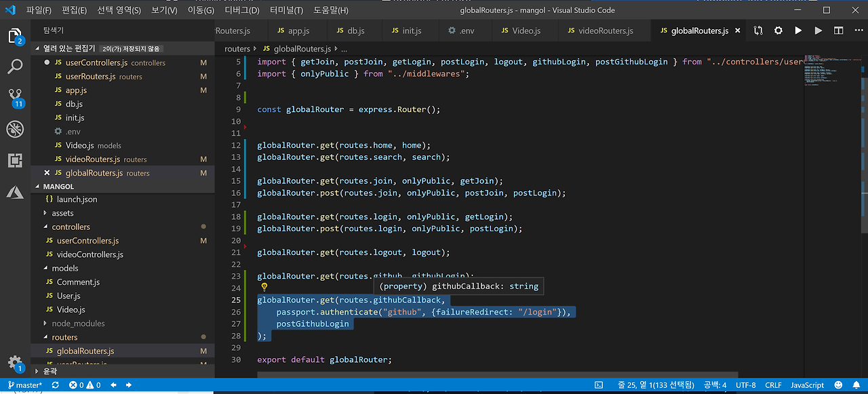Screen dimensions: 868x394
Task: Expand the 윤곽 outline section
Action: coord(50,371)
